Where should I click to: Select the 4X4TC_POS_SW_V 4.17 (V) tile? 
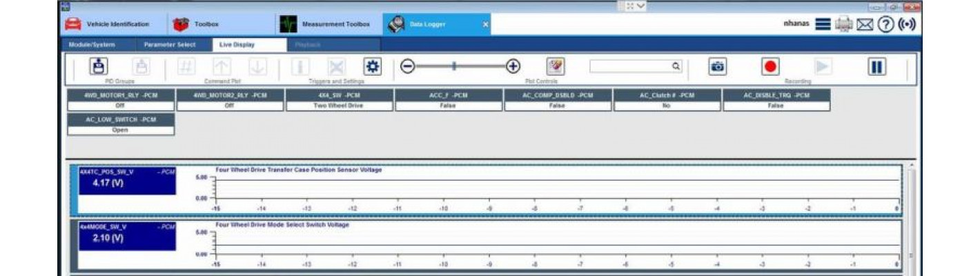tap(127, 180)
